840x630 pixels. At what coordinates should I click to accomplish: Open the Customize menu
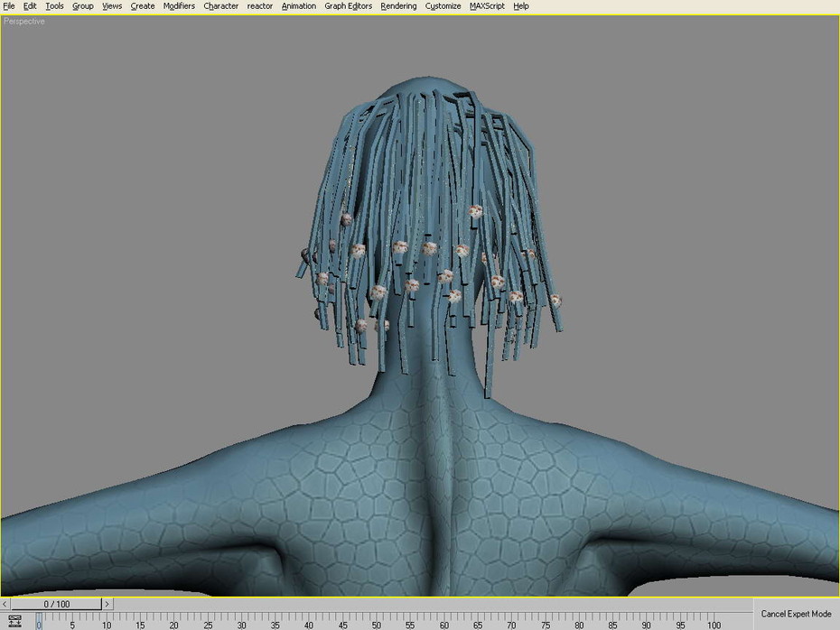[443, 6]
